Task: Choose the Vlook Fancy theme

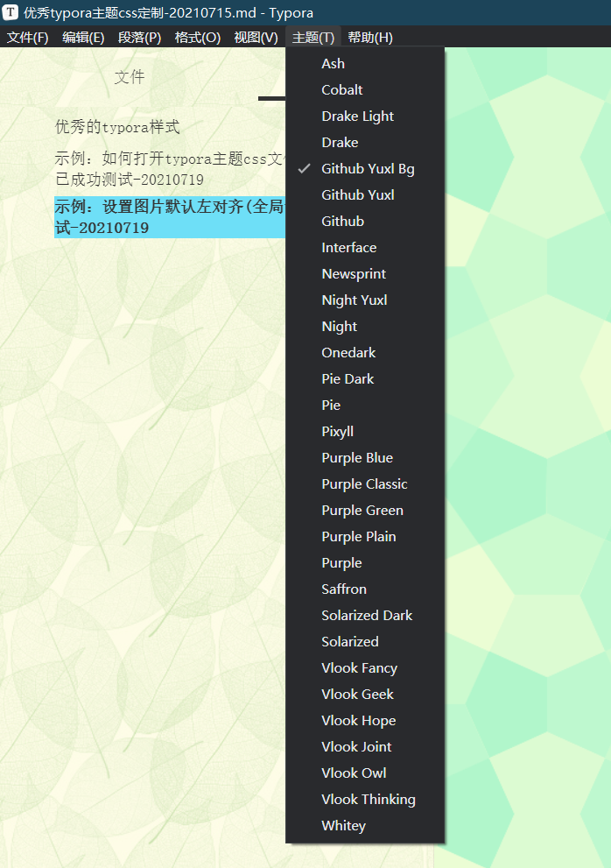Action: tap(365, 668)
